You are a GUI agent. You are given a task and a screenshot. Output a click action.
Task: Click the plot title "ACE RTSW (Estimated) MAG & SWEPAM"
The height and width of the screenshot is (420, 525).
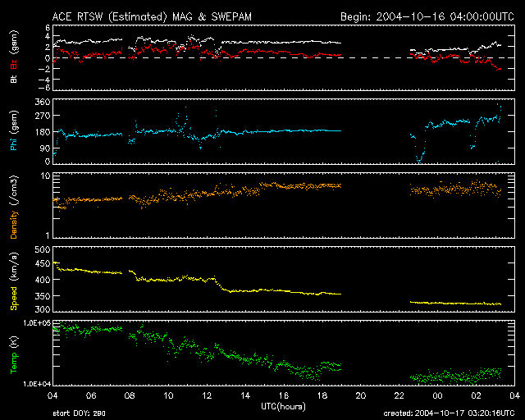152,16
